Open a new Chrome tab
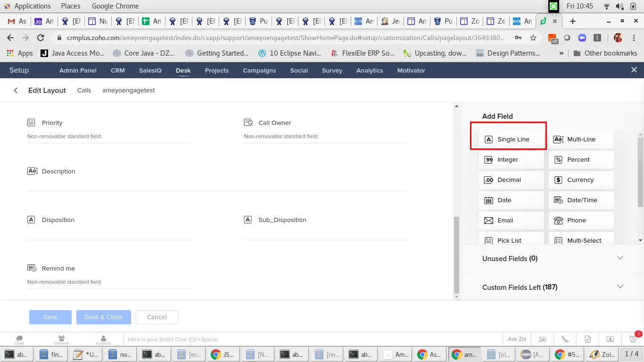Image resolution: width=644 pixels, height=362 pixels. click(x=573, y=21)
